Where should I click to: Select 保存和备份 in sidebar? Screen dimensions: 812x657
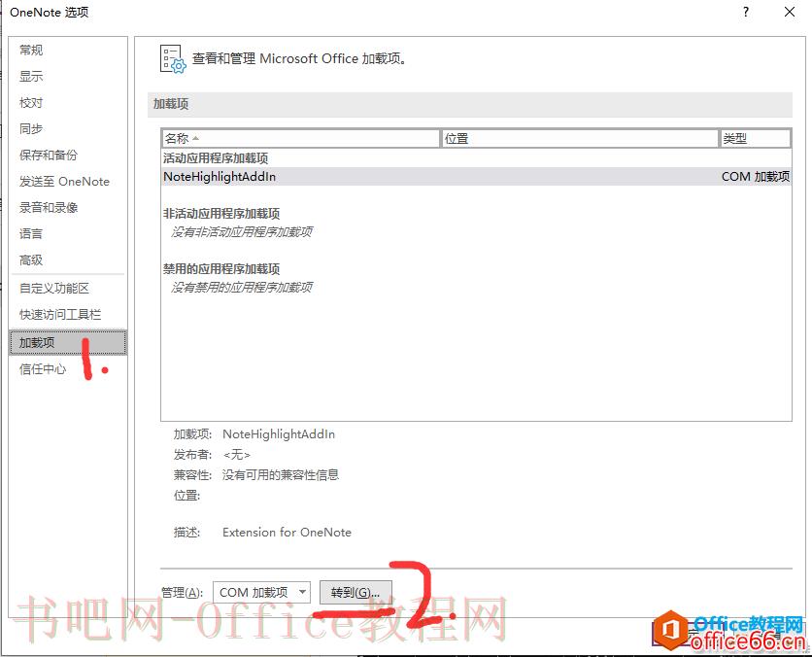coord(49,155)
